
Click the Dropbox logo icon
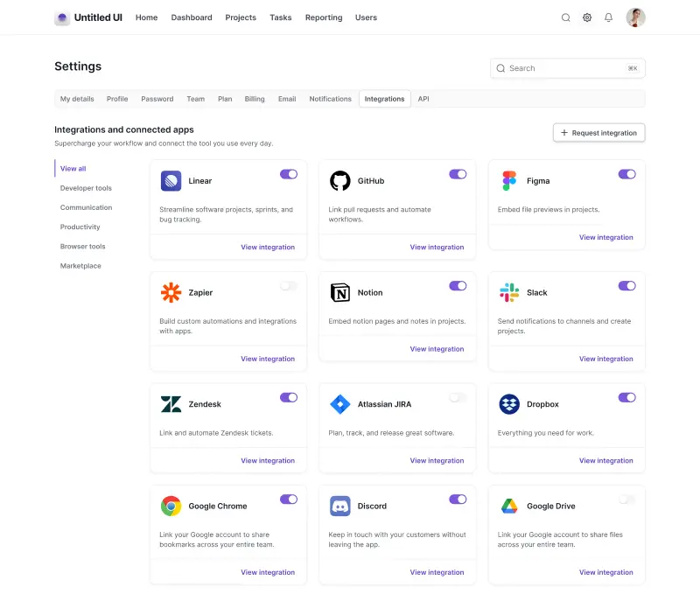[x=508, y=404]
